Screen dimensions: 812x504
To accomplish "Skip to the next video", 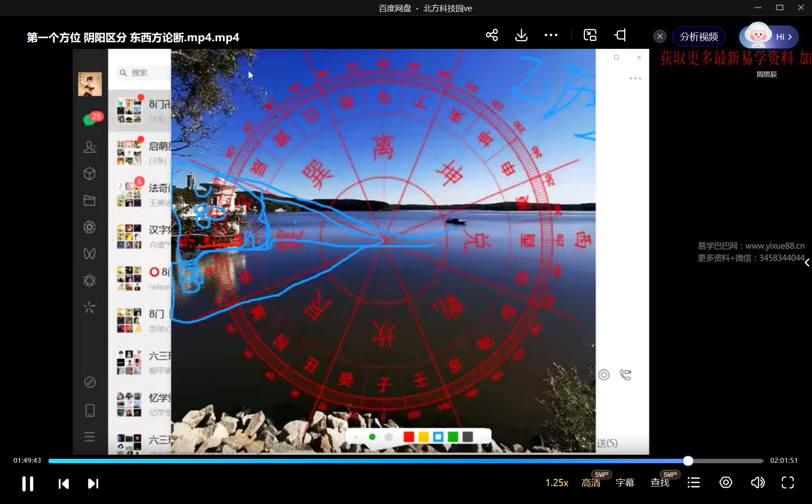I will [x=93, y=483].
